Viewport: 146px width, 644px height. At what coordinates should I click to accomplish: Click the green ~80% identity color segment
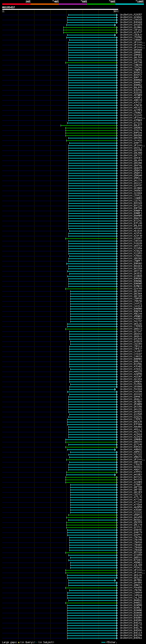(101, 4)
